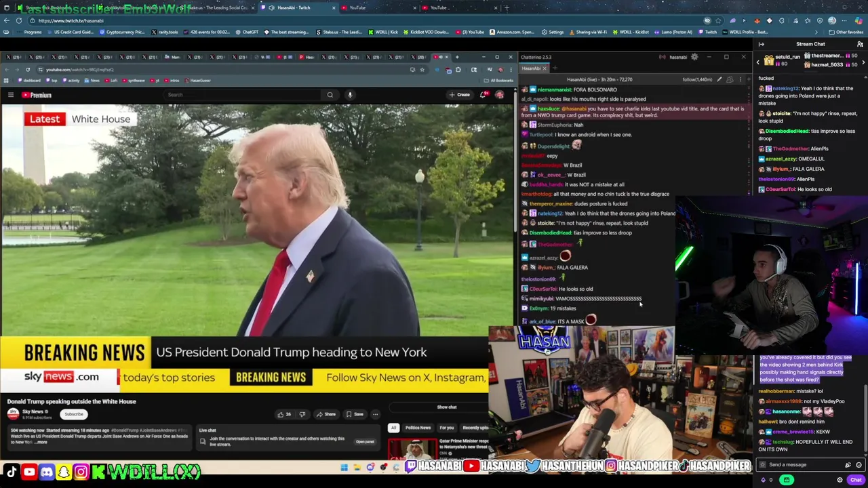The height and width of the screenshot is (488, 868).
Task: Open the Discord overlay icon
Action: (46, 472)
